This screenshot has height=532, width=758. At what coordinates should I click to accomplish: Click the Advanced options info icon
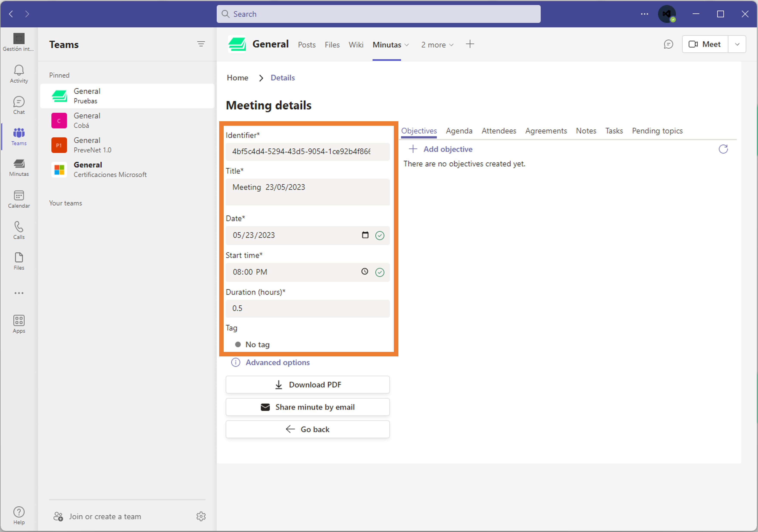235,362
